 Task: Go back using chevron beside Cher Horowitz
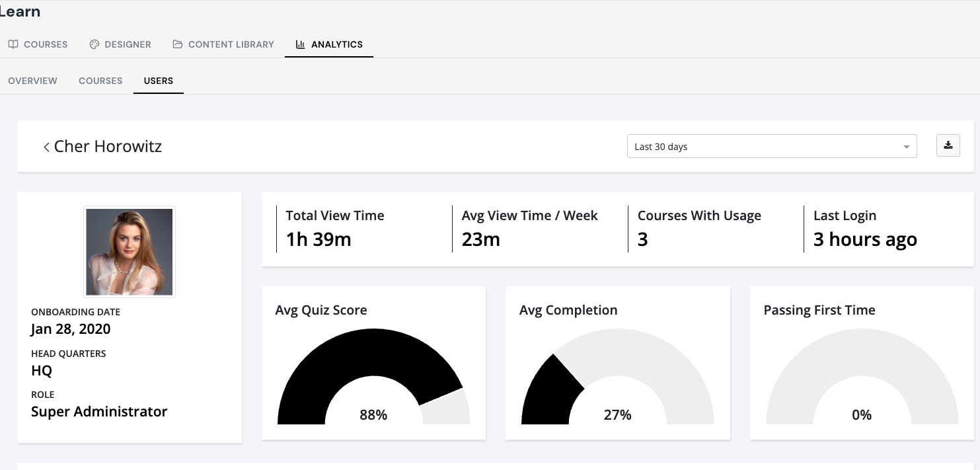pos(46,147)
